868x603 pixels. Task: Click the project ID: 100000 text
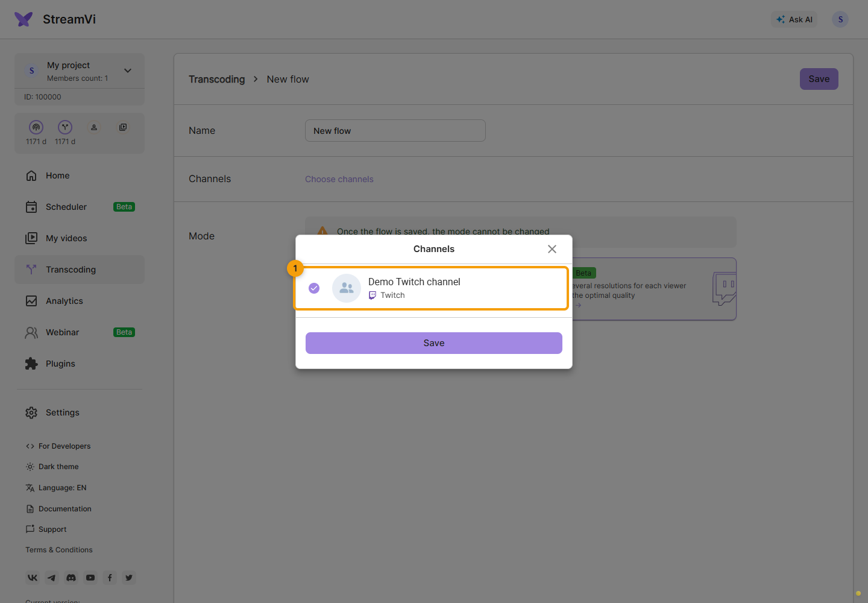coord(43,97)
